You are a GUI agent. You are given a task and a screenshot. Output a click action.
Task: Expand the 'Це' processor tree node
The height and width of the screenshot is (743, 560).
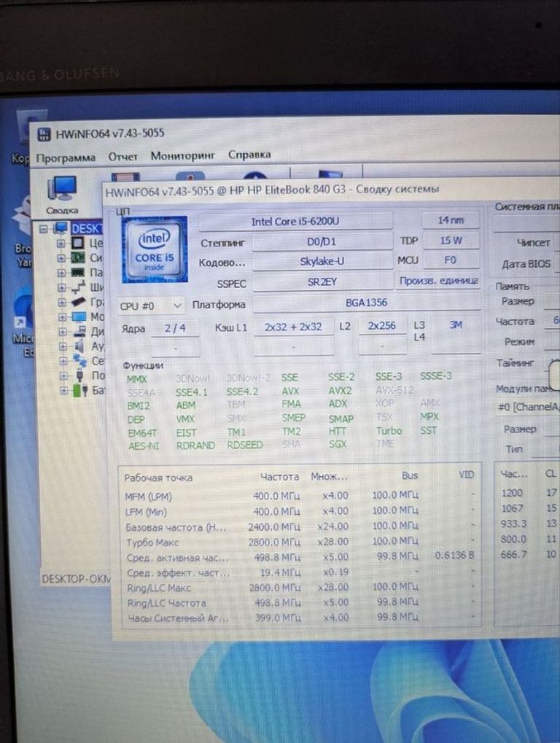(x=61, y=244)
